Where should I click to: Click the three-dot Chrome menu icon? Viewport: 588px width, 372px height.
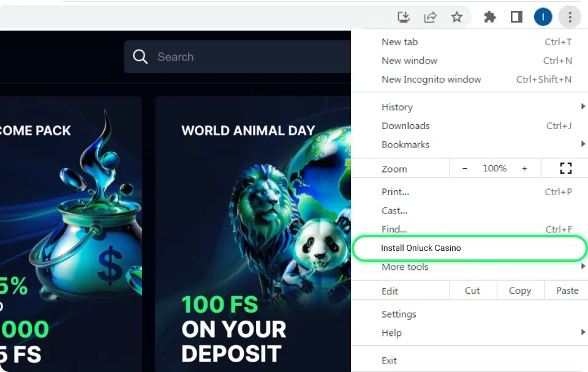coord(570,17)
